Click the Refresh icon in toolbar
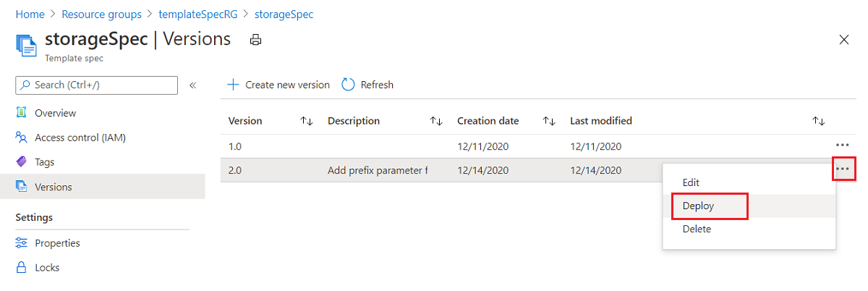 348,85
